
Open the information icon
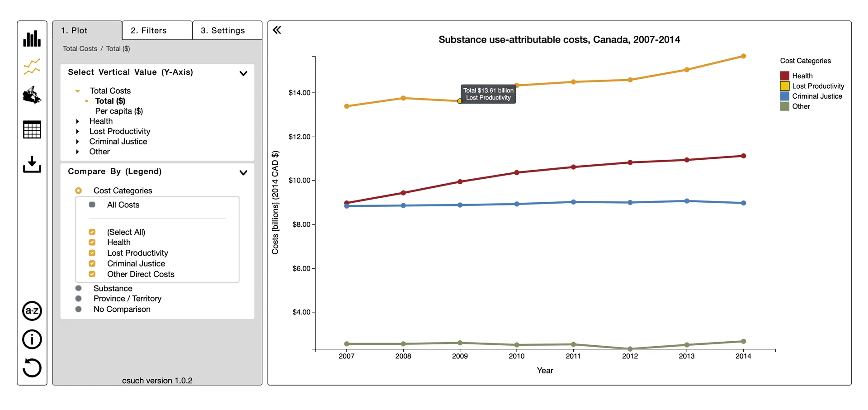(32, 339)
